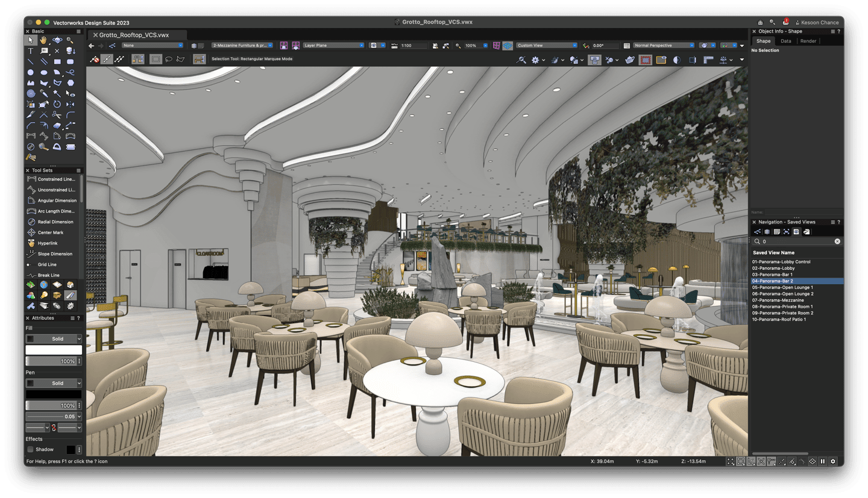
Task: Clear the saved views search field
Action: (x=837, y=241)
